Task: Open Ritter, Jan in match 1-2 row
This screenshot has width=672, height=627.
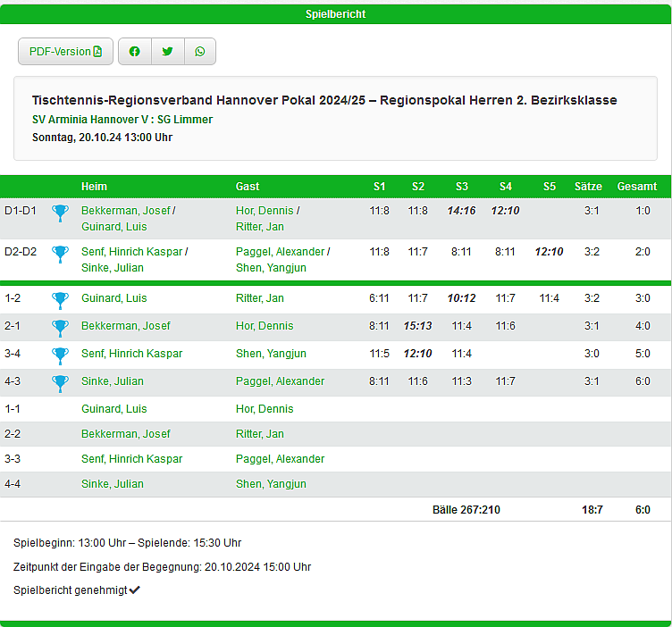Action: click(x=260, y=298)
